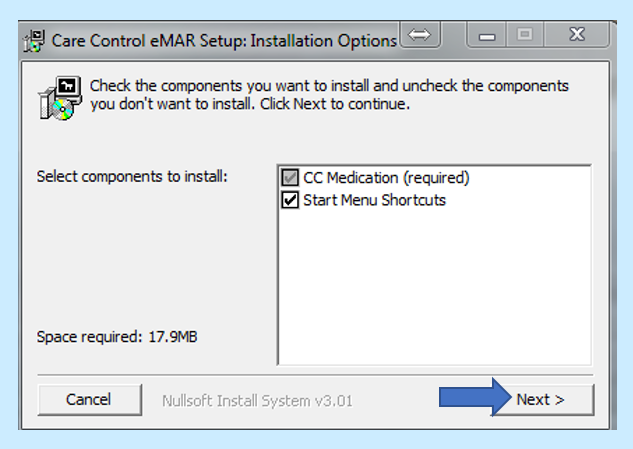The image size is (633, 449).
Task: Click the Nullsoft Install System v3.01 text
Action: pos(257,401)
